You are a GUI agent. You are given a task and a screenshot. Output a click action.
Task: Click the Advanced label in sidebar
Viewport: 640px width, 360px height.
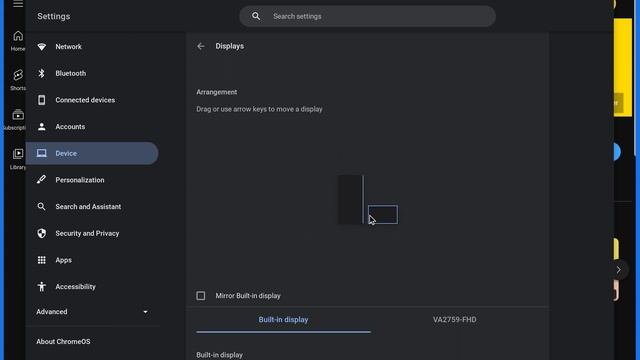[x=51, y=312]
